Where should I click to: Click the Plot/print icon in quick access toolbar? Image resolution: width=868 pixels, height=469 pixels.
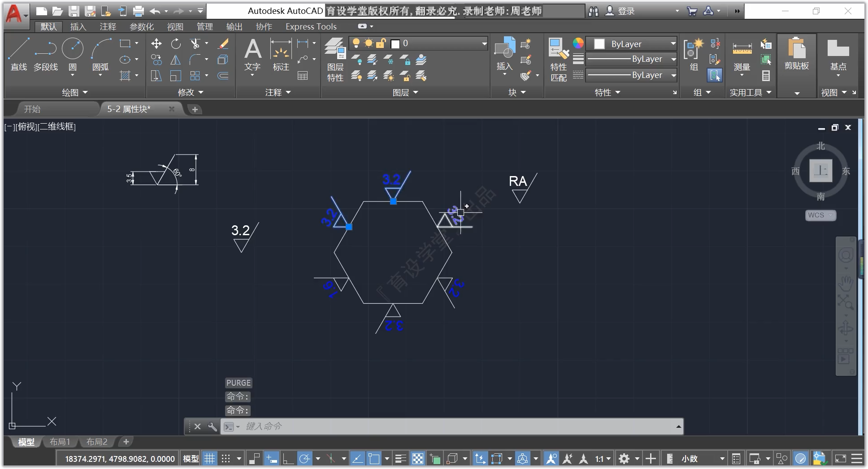click(139, 11)
